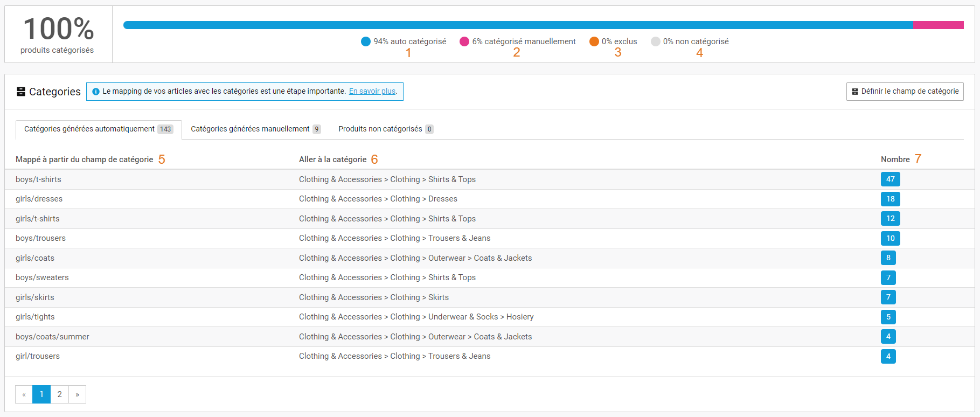Screen dimensions: 980x417
Task: Click the Hosiery category path
Action: [x=416, y=317]
